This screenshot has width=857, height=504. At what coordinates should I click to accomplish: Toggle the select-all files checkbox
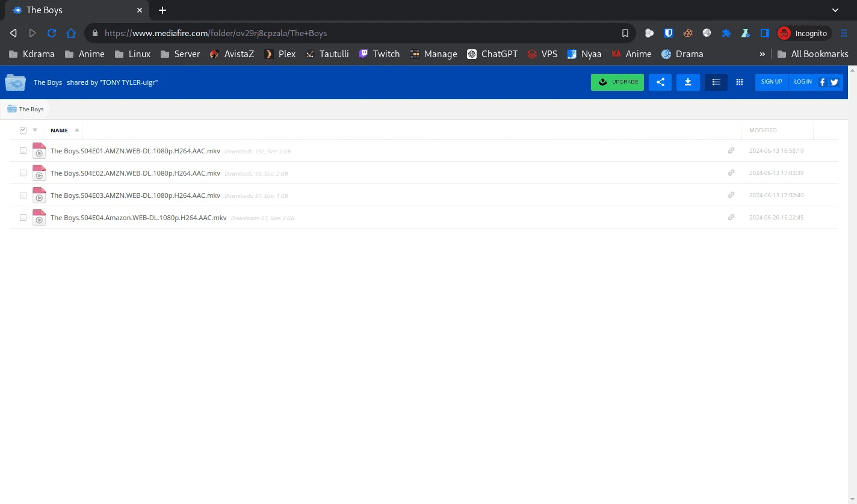23,130
